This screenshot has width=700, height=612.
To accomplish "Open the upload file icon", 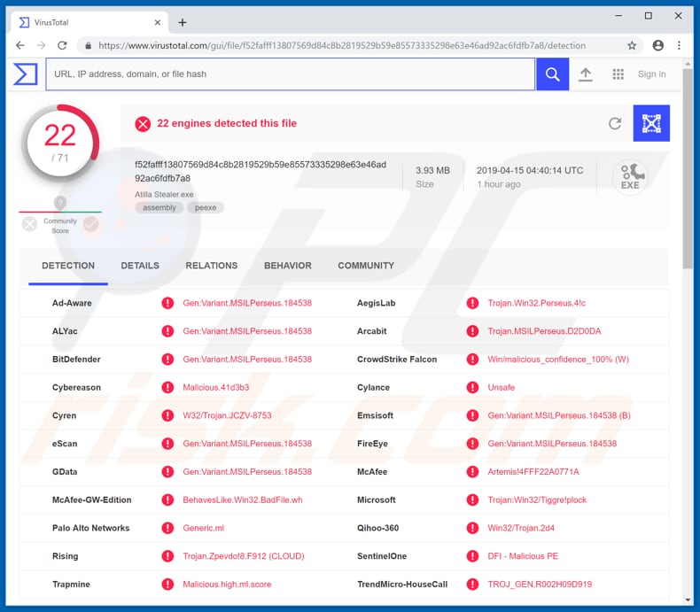I will pos(586,74).
